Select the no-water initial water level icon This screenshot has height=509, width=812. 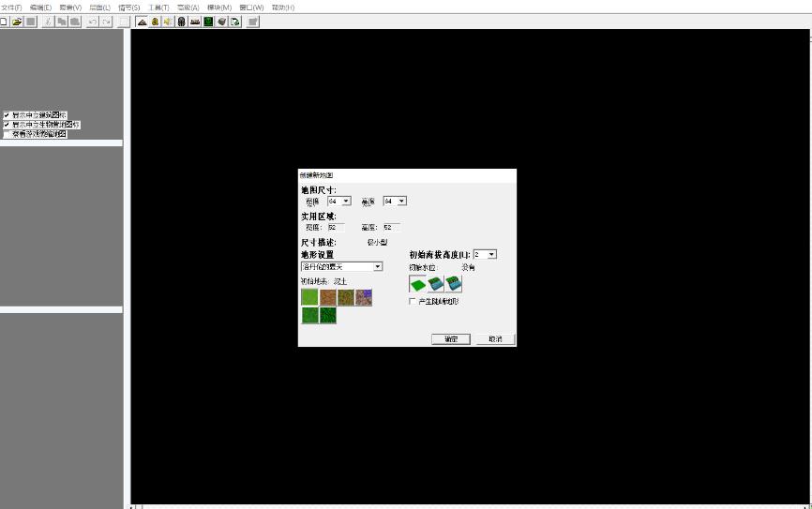coord(418,284)
